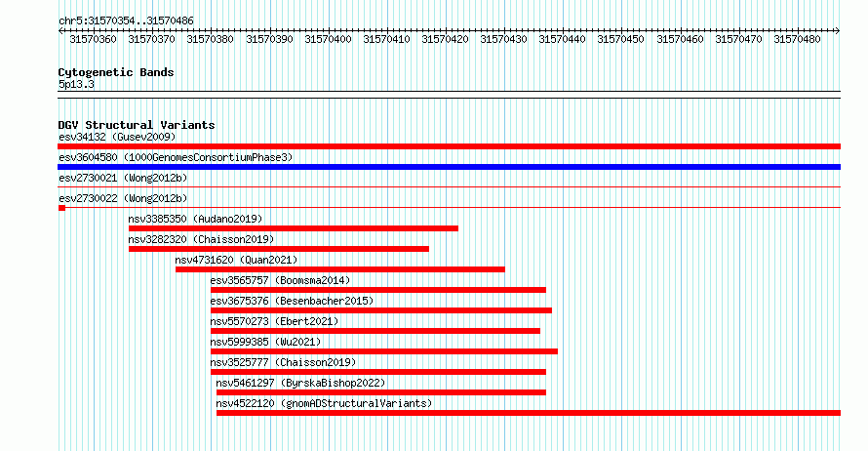Click the red bar under nsv3385350
This screenshot has width=868, height=451.
(294, 228)
